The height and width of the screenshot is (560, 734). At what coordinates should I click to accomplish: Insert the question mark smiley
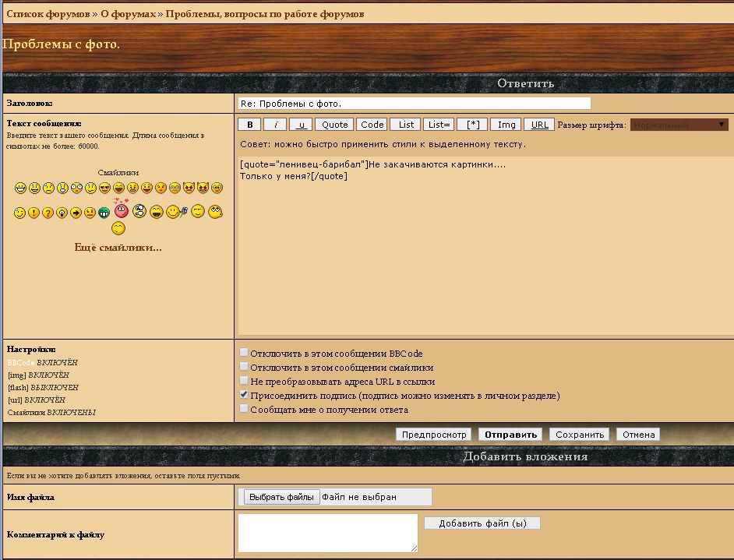pos(48,213)
